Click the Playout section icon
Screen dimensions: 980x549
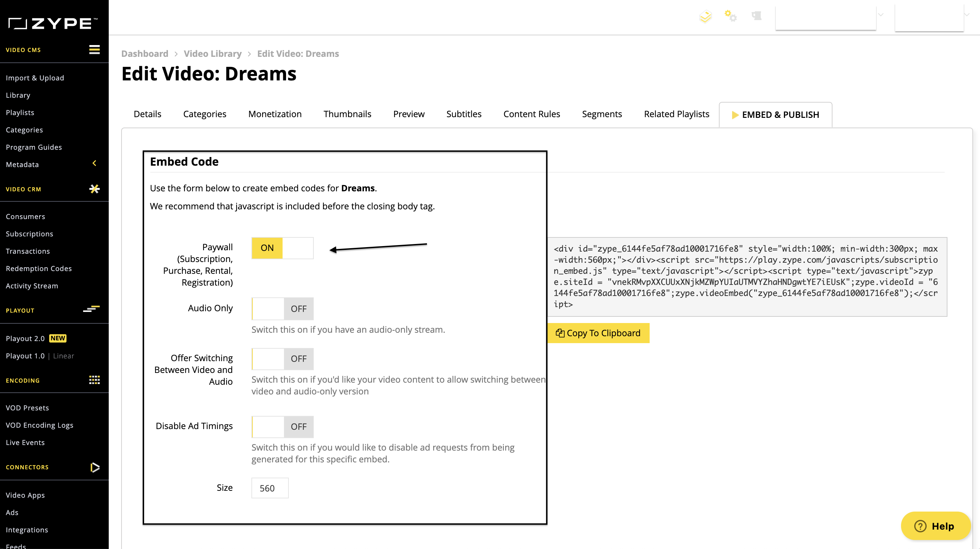click(x=91, y=309)
